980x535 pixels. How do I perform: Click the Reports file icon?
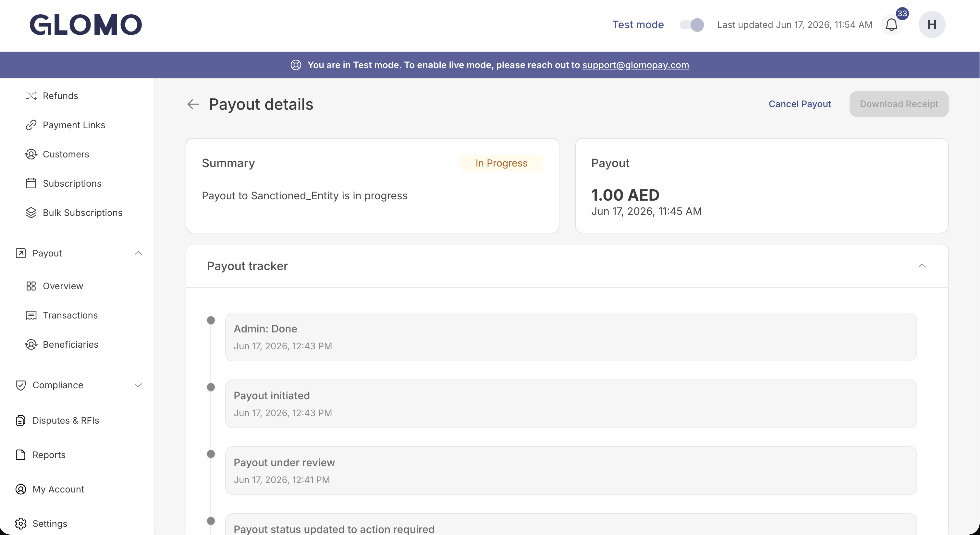tap(20, 455)
